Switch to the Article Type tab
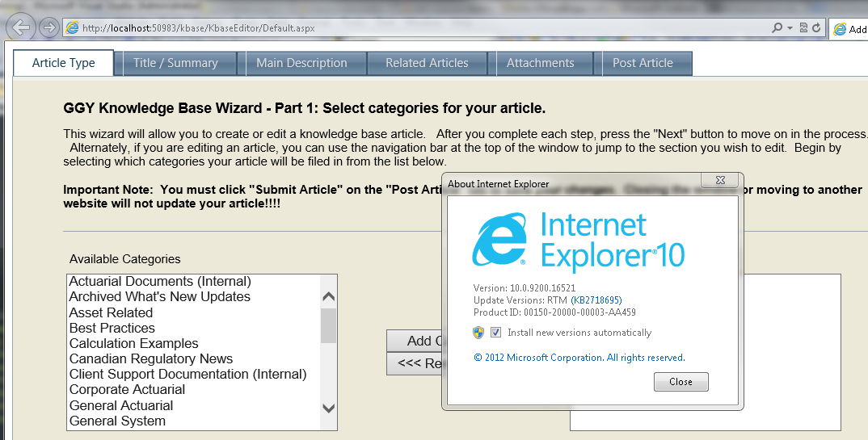 64,63
